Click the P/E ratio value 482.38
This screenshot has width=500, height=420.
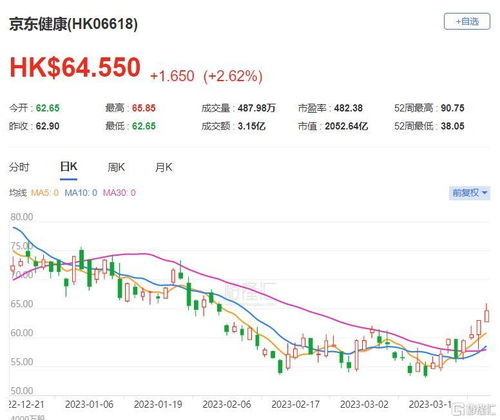click(x=348, y=108)
